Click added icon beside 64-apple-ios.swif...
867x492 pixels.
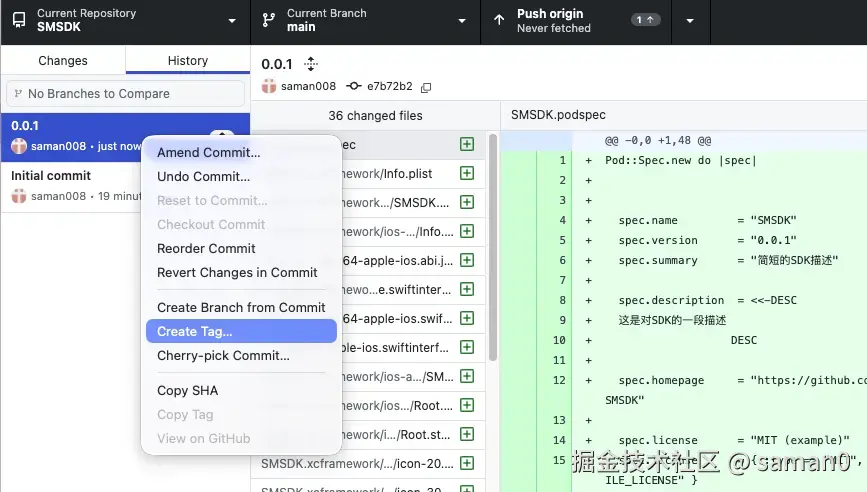(467, 318)
